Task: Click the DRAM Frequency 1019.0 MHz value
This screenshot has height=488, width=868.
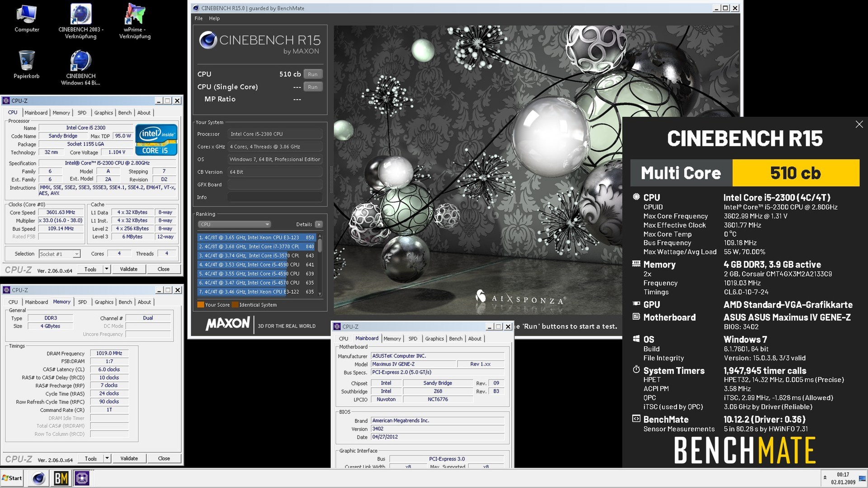Action: coord(109,353)
